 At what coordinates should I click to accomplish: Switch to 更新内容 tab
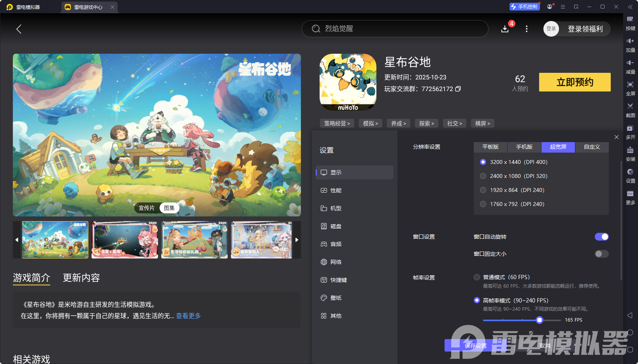(81, 278)
